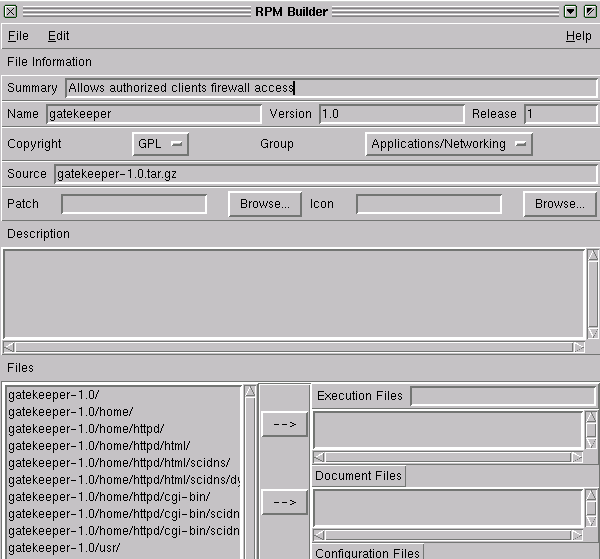Click Browse button next to Icon field

(x=559, y=204)
